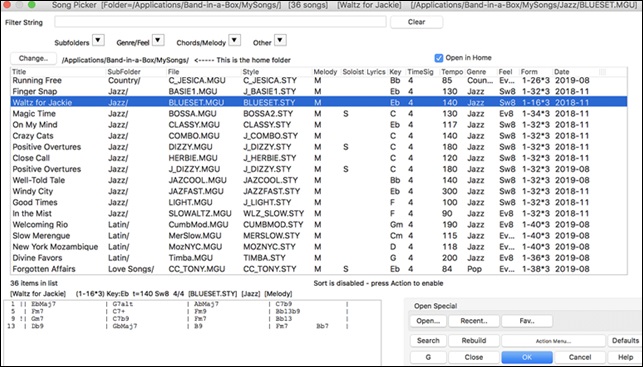Select the Waltz for Jackie row
This screenshot has height=367, width=643.
pyautogui.click(x=319, y=103)
